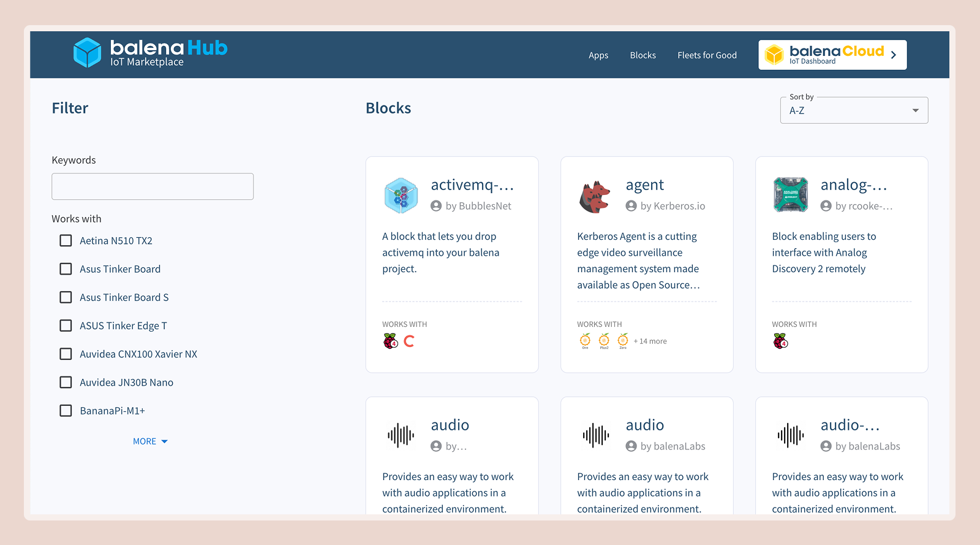
Task: Click 'by Kerberos.io' author text
Action: point(673,206)
